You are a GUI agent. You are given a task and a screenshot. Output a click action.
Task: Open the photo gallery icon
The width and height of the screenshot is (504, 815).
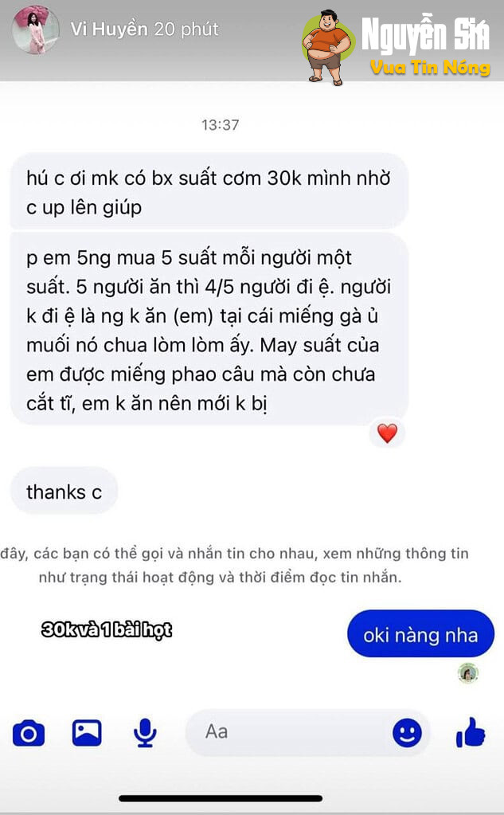[87, 732]
